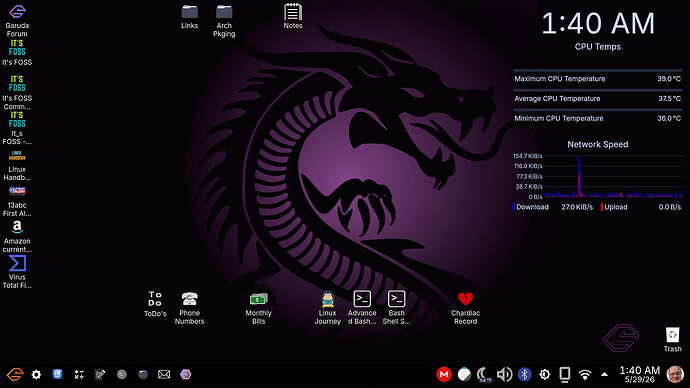Click the Upload speed legend entry
This screenshot has height=388, width=690.
pos(641,207)
